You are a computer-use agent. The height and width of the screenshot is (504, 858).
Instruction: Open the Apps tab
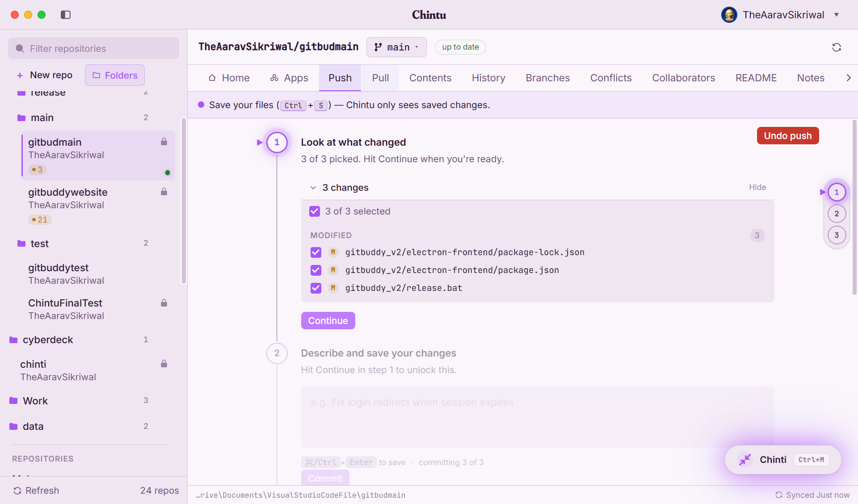point(289,78)
